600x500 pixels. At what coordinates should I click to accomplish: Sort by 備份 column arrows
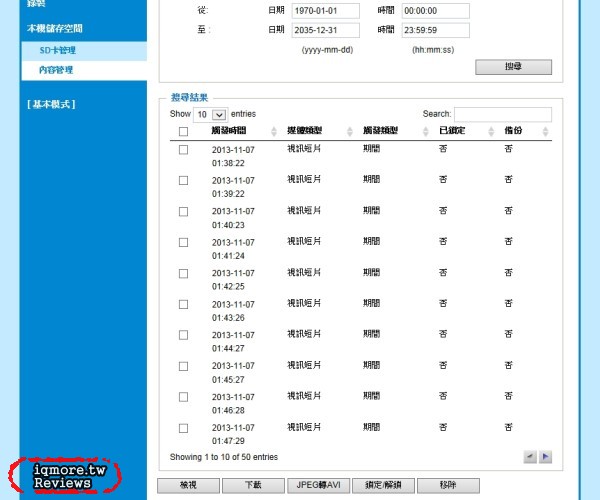pyautogui.click(x=545, y=131)
